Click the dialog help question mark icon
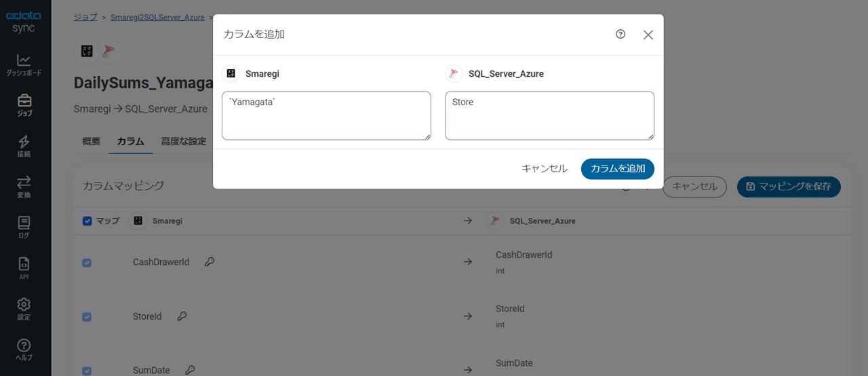The image size is (868, 376). pyautogui.click(x=620, y=35)
